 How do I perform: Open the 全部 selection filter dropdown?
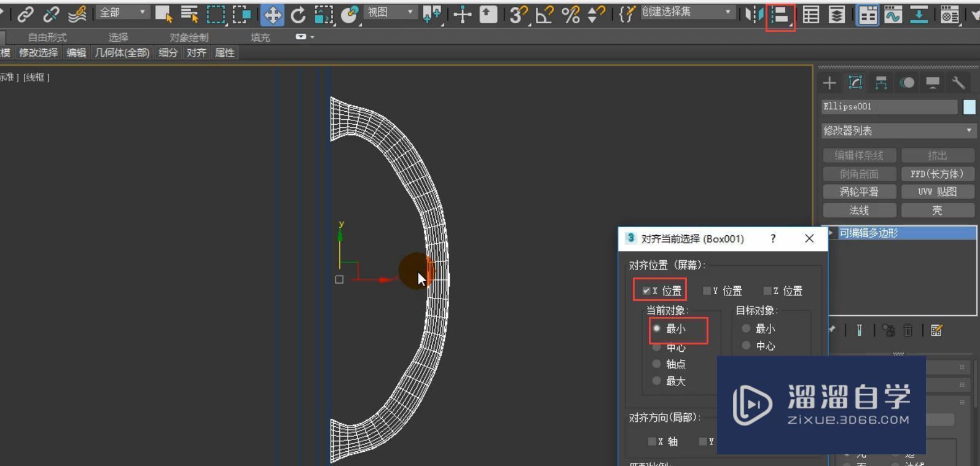pyautogui.click(x=123, y=12)
